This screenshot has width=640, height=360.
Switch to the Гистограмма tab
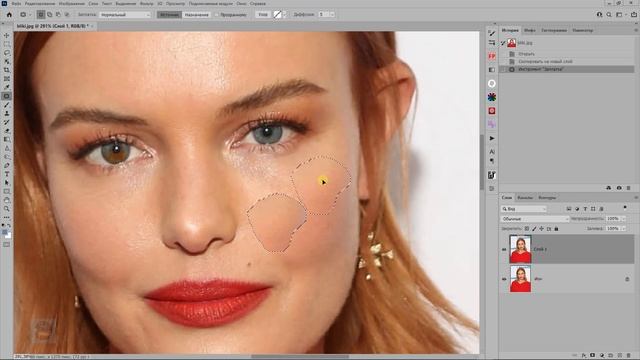point(554,30)
